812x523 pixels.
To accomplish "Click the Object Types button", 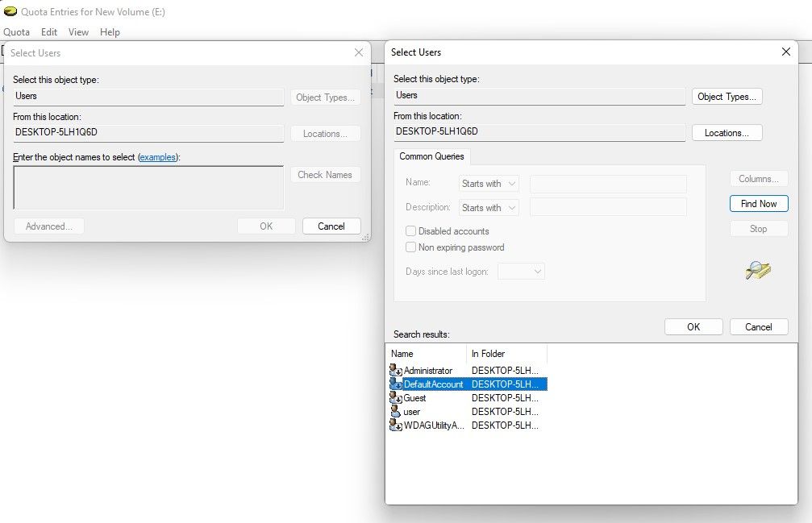I will point(727,97).
